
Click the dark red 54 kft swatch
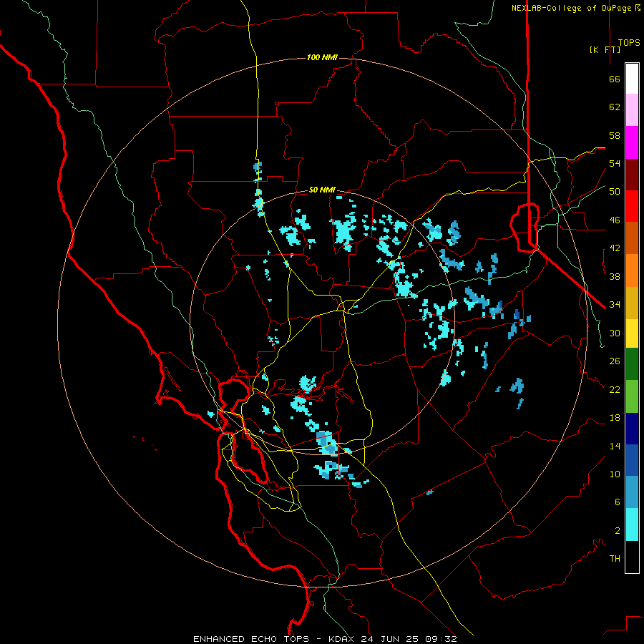tap(632, 175)
